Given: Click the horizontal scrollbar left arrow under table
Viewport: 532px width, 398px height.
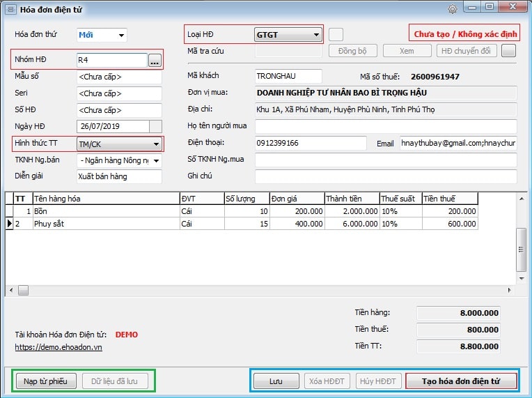Looking at the screenshot, I should 10,289.
